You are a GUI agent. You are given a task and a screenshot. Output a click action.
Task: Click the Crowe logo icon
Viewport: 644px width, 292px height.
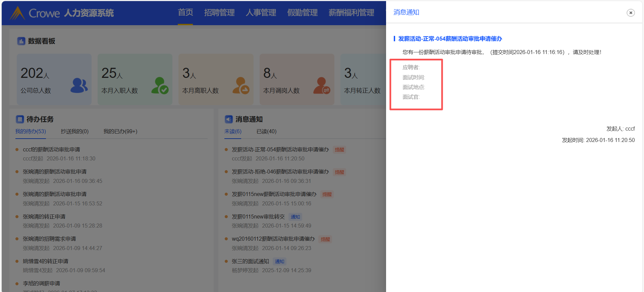point(17,13)
